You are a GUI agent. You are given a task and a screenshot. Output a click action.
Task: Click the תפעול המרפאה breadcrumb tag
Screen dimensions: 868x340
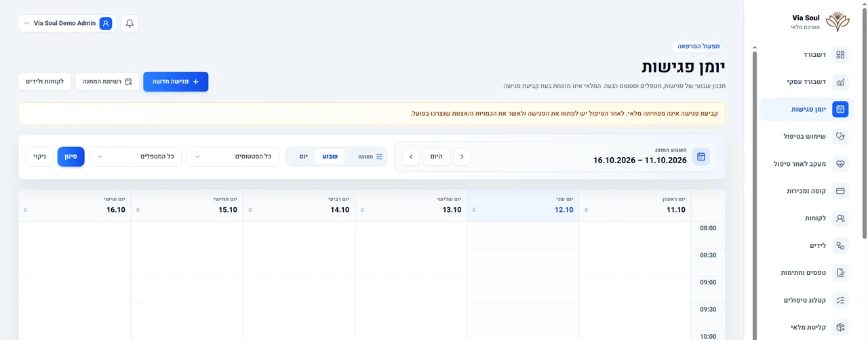click(699, 46)
